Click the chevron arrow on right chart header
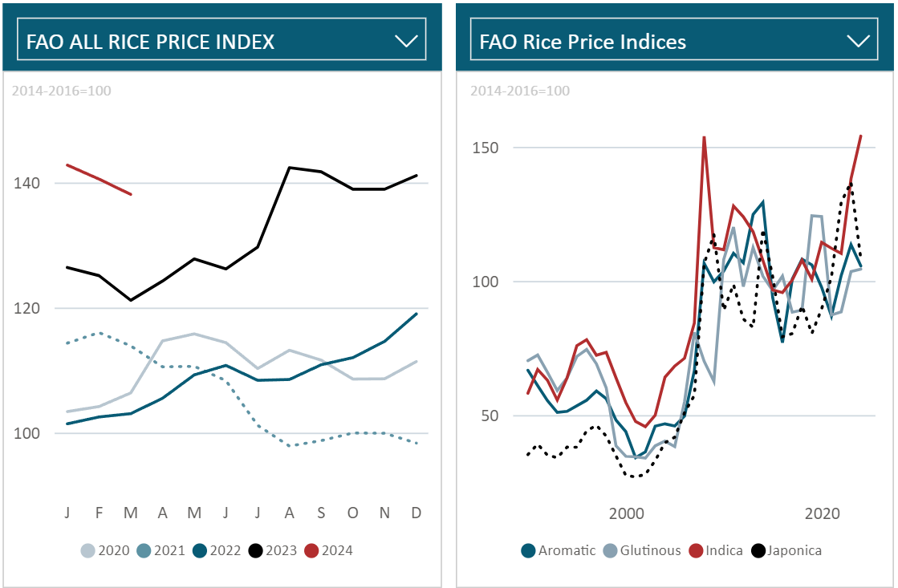Screen dimensions: 898x588 point(859,42)
